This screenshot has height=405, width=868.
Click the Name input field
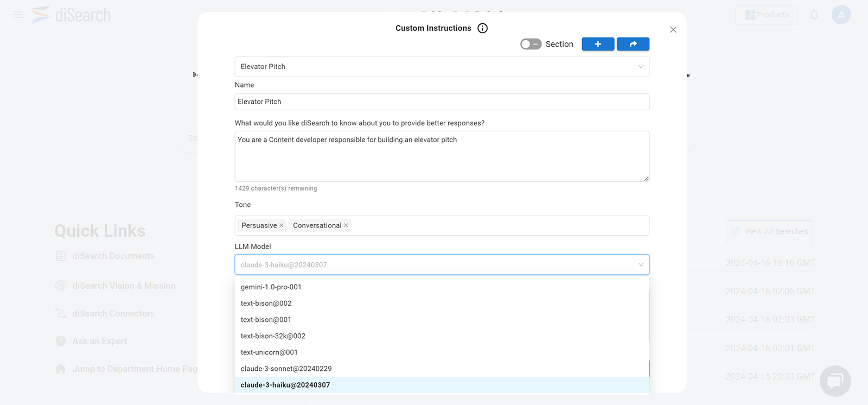(442, 102)
